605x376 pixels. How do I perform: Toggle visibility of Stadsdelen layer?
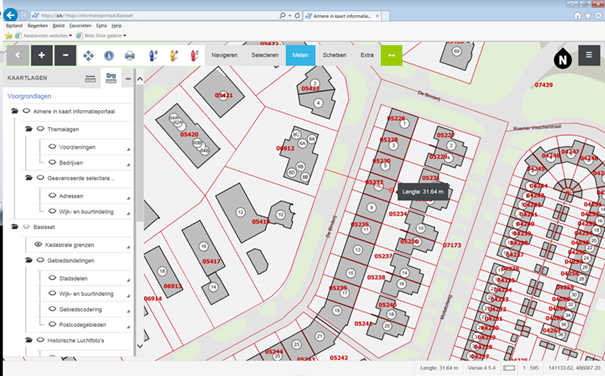52,278
